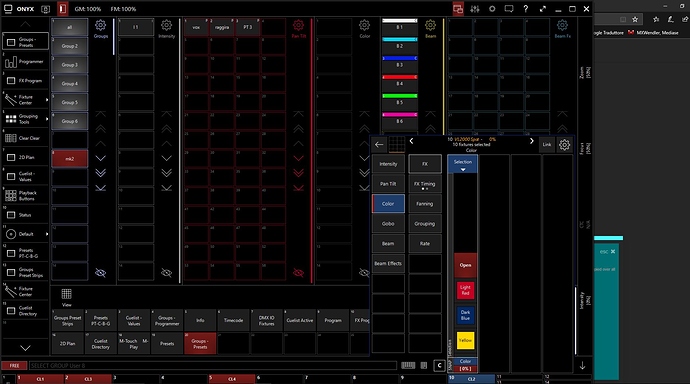
Task: Click the small keypad icon by command line
Action: 424,365
